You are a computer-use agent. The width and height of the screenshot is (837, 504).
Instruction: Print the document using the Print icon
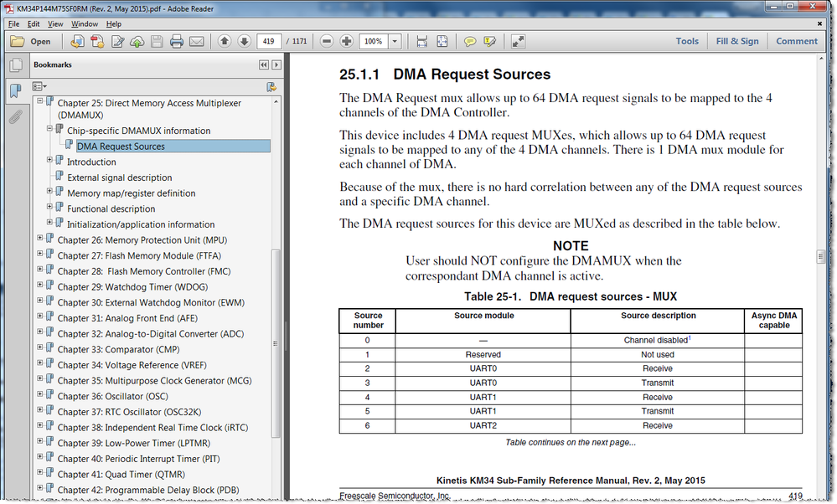coord(176,40)
